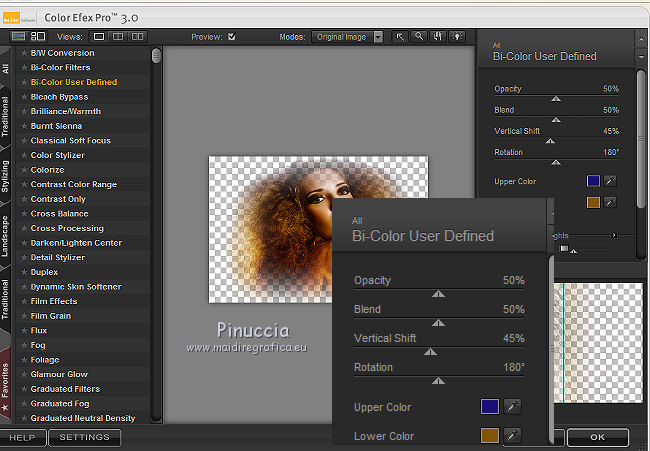This screenshot has height=451, width=650.
Task: Expand the arrow beside the Highlights control
Action: [614, 235]
